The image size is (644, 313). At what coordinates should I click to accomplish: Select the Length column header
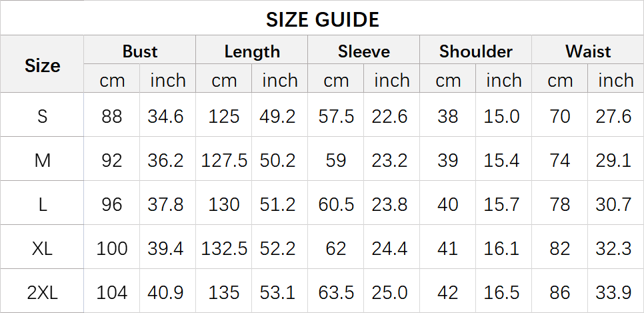(x=252, y=51)
